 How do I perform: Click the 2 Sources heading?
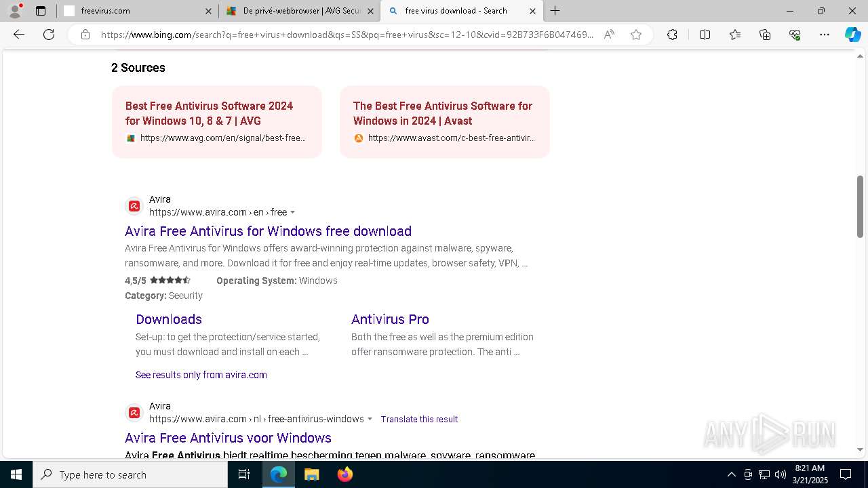pos(138,68)
